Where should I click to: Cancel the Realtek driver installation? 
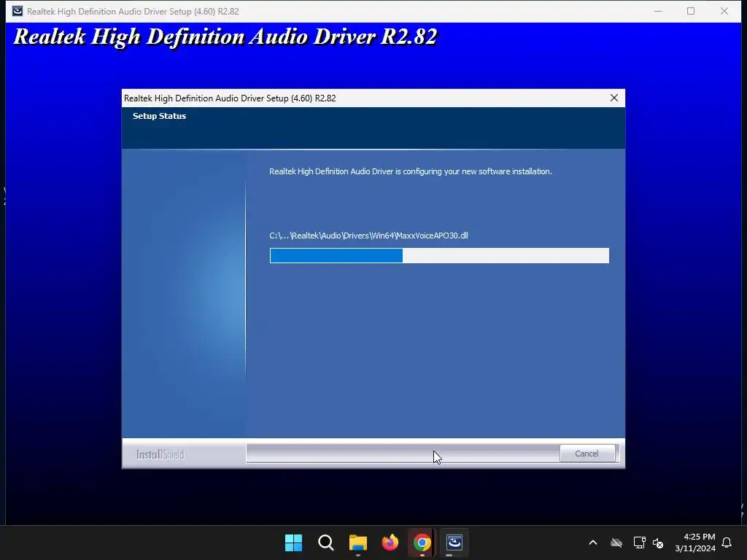(x=587, y=454)
